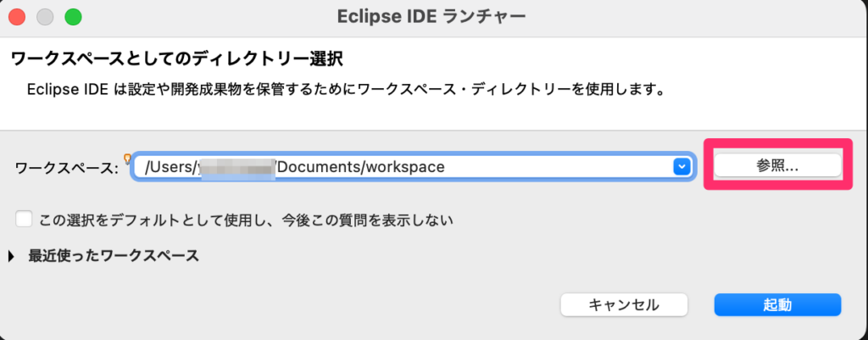
Task: Open the workspace path dropdown arrow
Action: (681, 166)
